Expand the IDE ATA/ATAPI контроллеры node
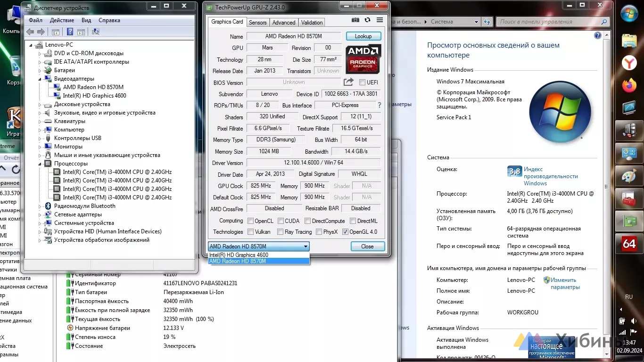The width and height of the screenshot is (644, 362). [x=40, y=62]
